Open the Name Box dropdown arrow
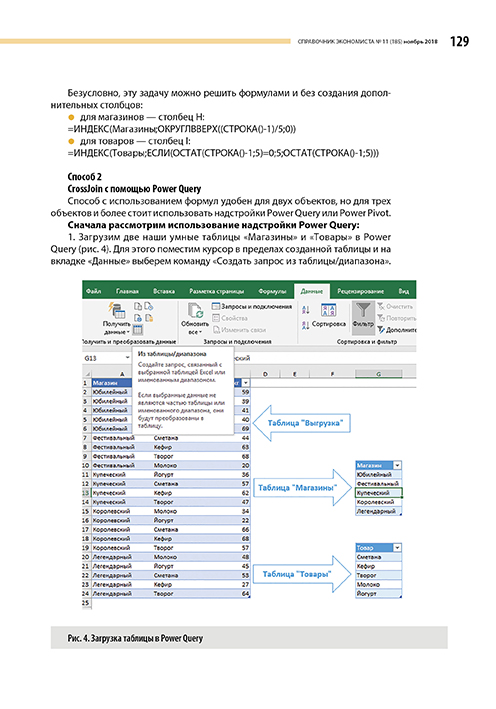 [128, 358]
